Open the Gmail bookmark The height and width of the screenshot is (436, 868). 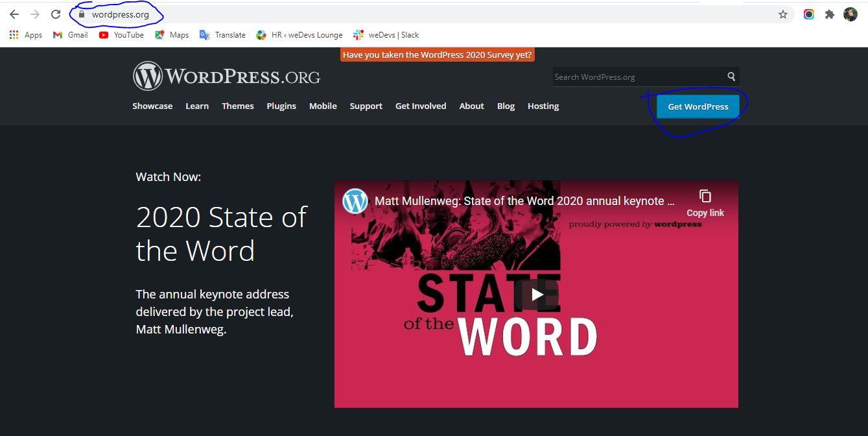click(71, 35)
